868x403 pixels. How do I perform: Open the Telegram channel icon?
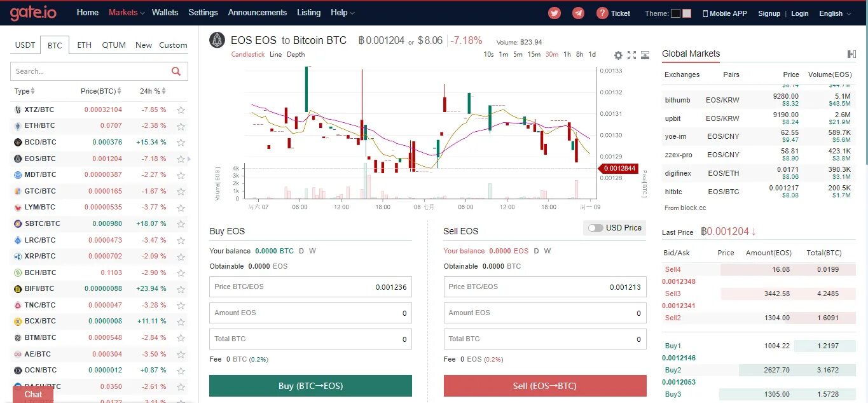click(578, 13)
